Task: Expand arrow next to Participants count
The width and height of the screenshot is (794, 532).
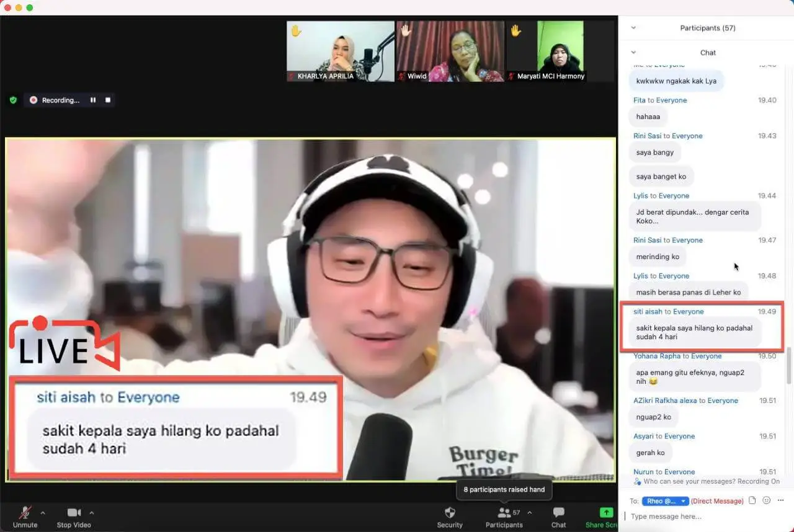Action: click(529, 513)
